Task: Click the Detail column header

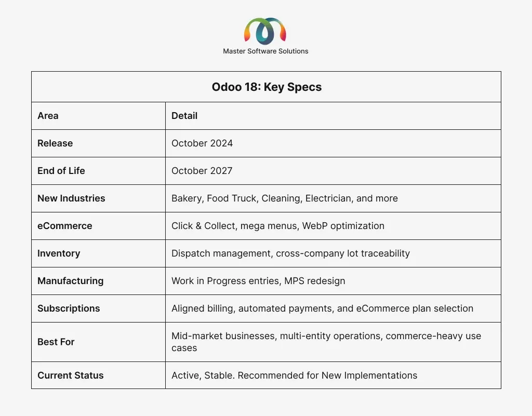Action: (184, 116)
